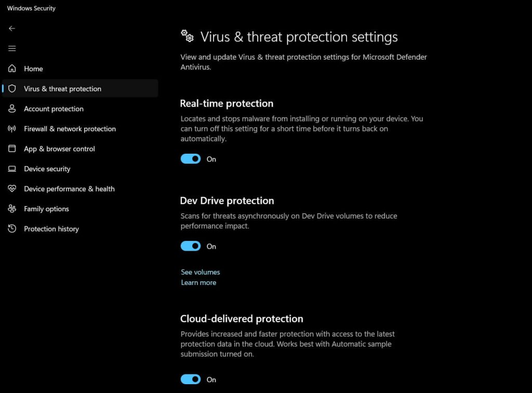This screenshot has height=393, width=532.
Task: Select the Windows Security title bar text
Action: point(31,8)
